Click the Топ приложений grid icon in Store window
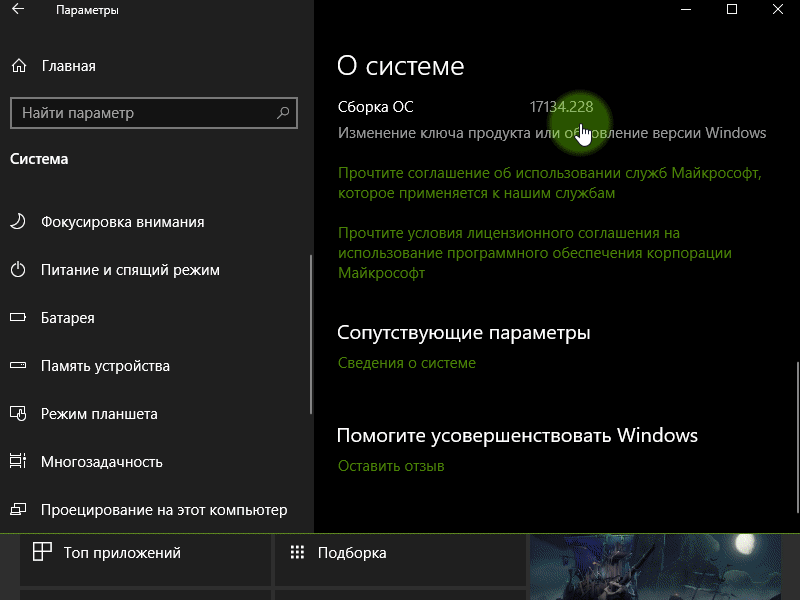 [x=42, y=552]
